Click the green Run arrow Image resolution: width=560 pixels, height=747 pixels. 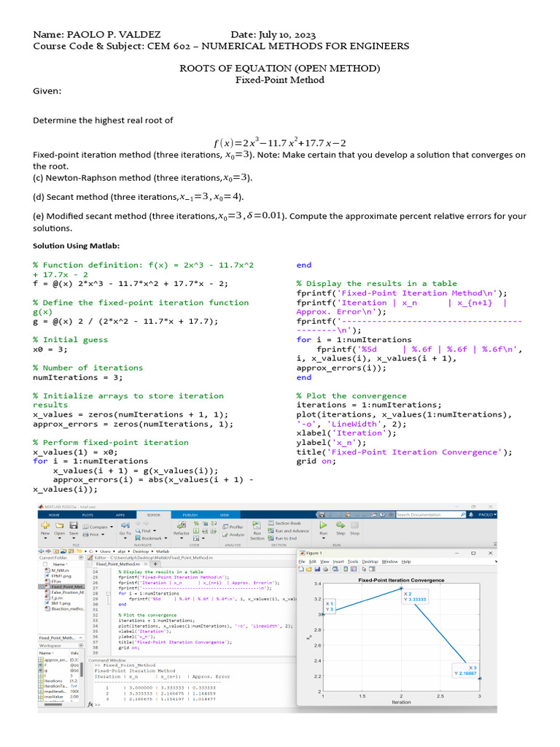tap(323, 525)
